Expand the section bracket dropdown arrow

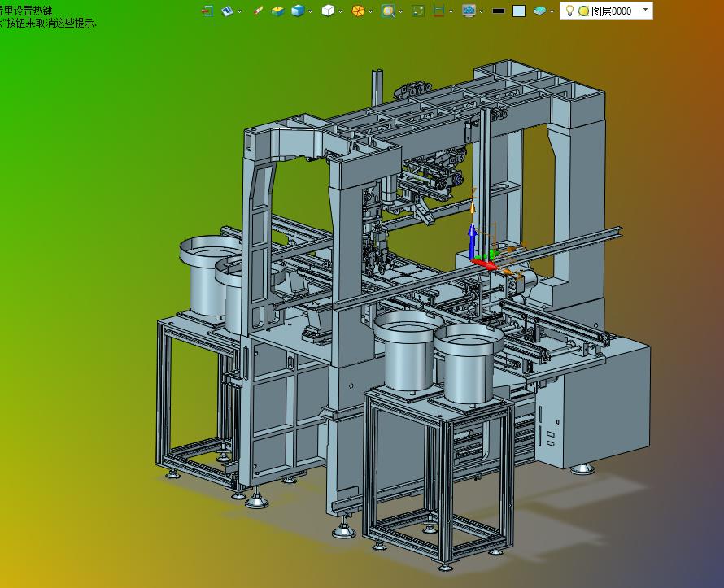(451, 11)
